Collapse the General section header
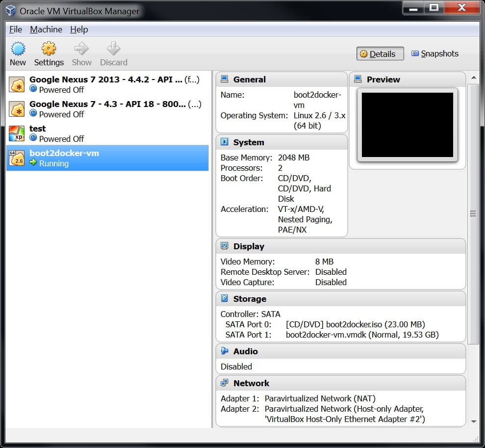The width and height of the screenshot is (485, 448). (x=281, y=79)
